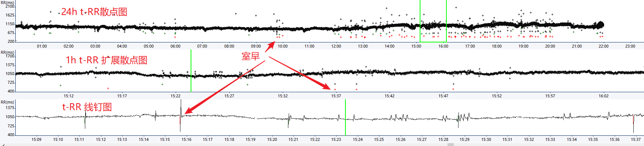Click 07:00 on the 24h time axis
The image size is (644, 146).
point(202,46)
